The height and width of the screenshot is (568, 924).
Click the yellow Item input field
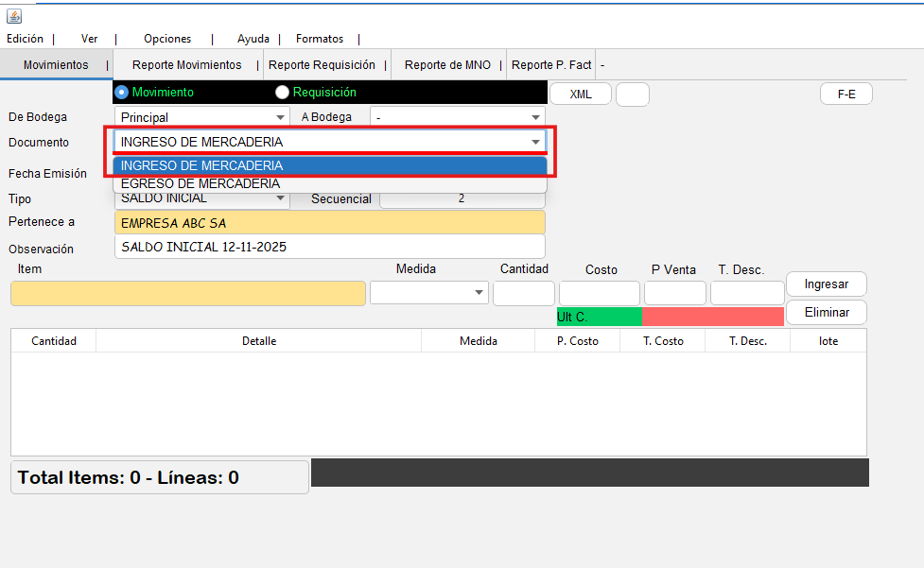tap(187, 293)
